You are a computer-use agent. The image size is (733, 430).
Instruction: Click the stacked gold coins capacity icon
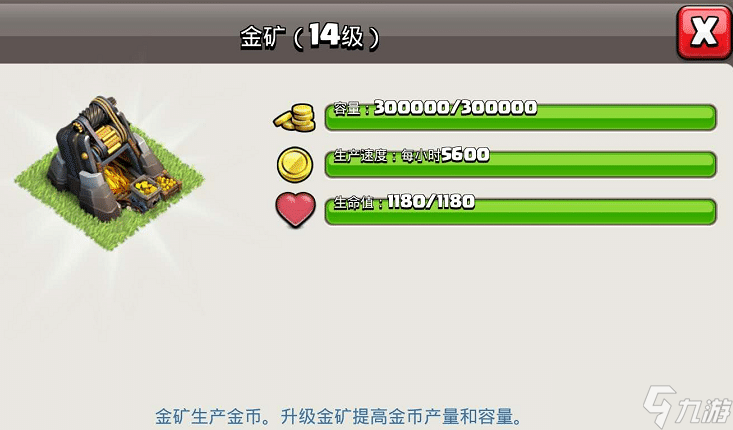(x=295, y=117)
